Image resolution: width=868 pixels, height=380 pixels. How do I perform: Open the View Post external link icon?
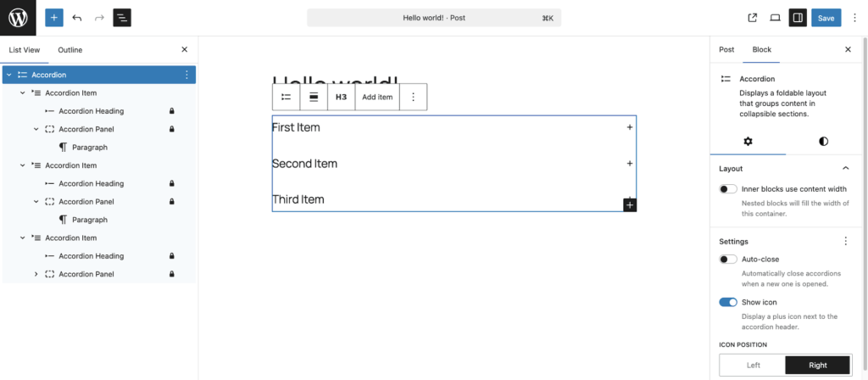coord(753,17)
